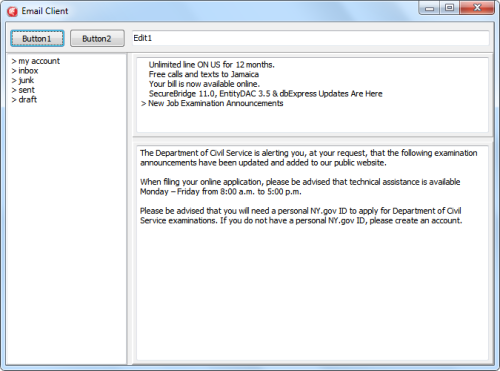Screen dimensions: 500x371
Task: Minimize the Email Client window
Action: (x=430, y=8)
